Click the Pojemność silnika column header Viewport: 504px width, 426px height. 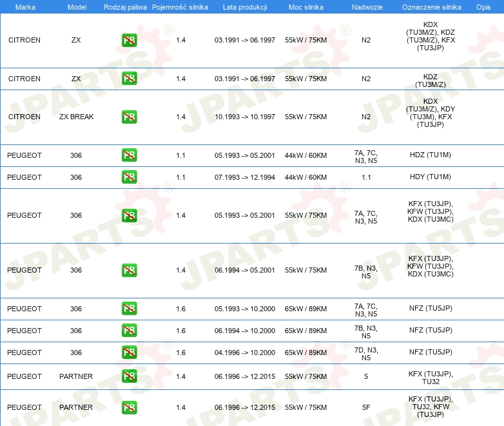tap(180, 6)
